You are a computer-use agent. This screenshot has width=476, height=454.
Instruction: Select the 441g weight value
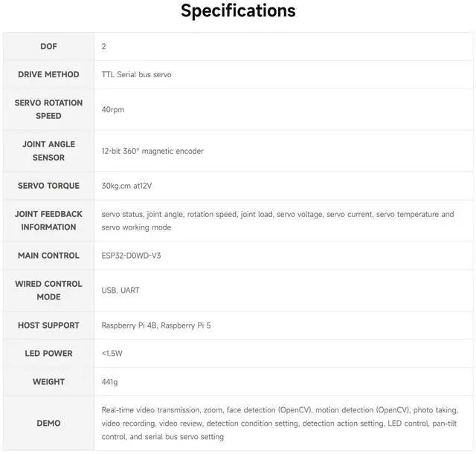[110, 382]
